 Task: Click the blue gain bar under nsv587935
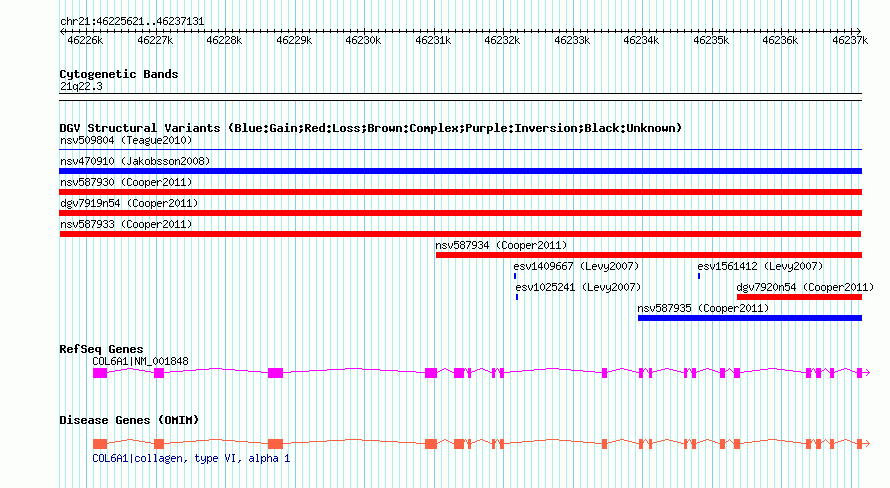pos(750,318)
